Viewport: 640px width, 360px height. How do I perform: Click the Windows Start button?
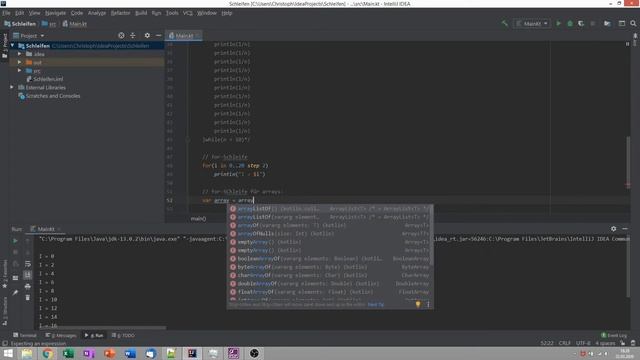tap(8, 353)
